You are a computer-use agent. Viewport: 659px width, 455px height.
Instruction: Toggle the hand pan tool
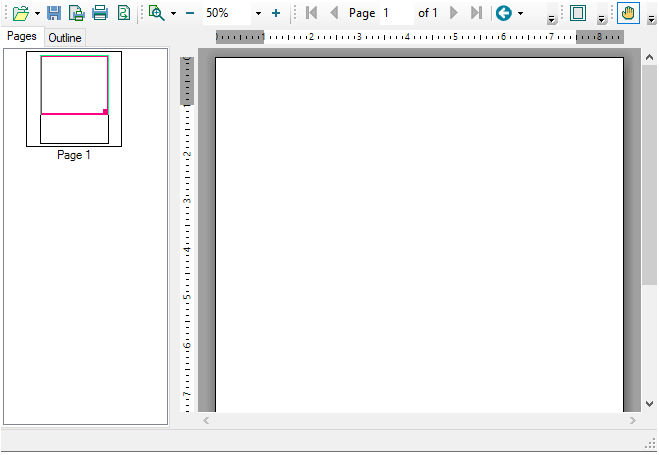tap(628, 14)
